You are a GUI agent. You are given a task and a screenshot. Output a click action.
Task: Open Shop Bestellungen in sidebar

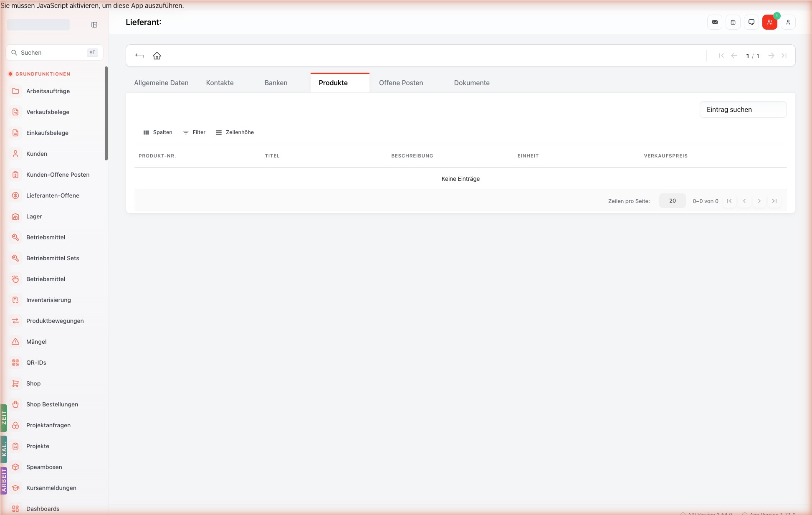click(x=55, y=404)
